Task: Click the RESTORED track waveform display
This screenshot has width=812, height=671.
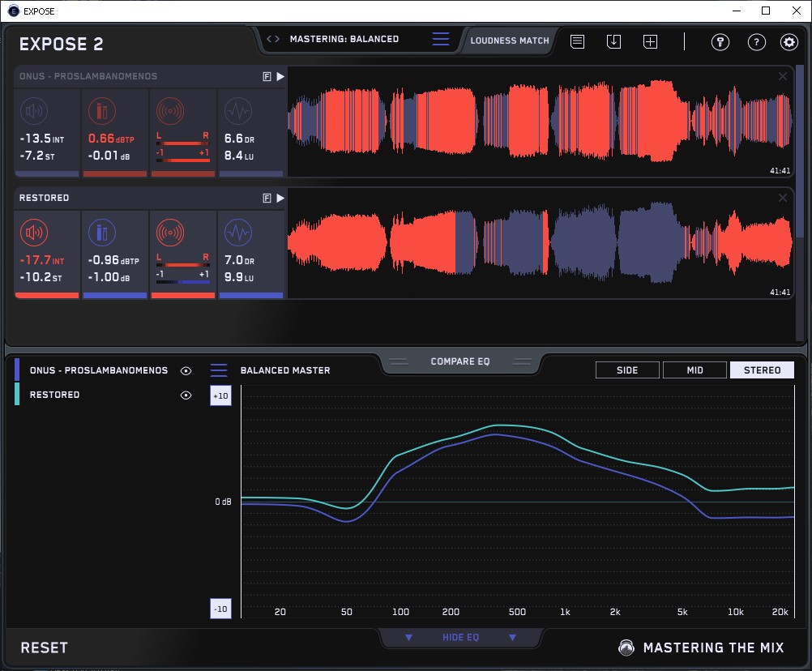Action: (x=541, y=243)
